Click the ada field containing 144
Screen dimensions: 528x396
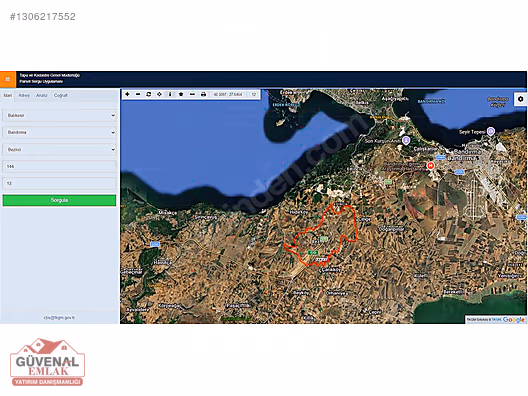60,166
